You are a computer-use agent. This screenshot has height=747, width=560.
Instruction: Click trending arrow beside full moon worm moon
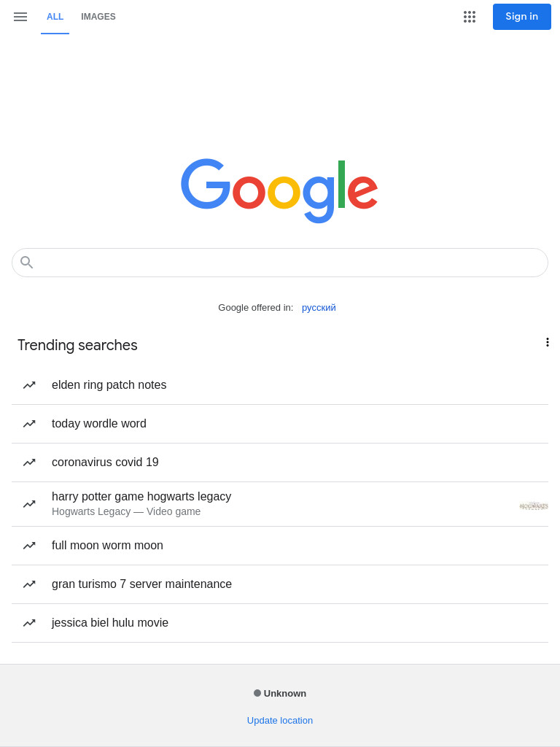tap(29, 546)
